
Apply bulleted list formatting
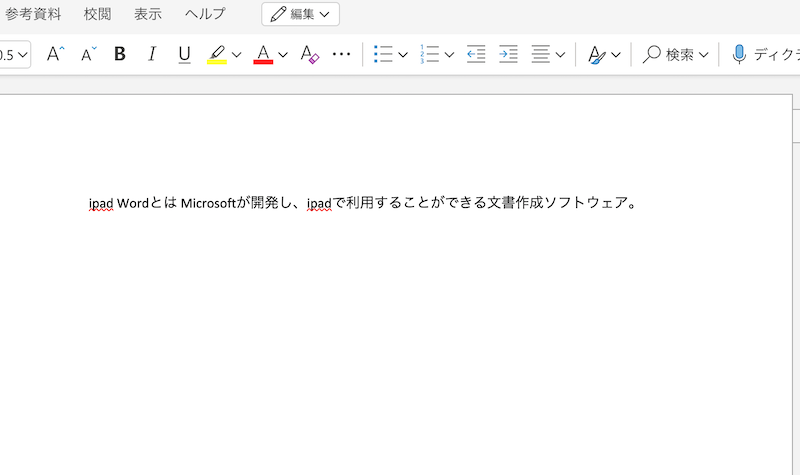(x=383, y=54)
